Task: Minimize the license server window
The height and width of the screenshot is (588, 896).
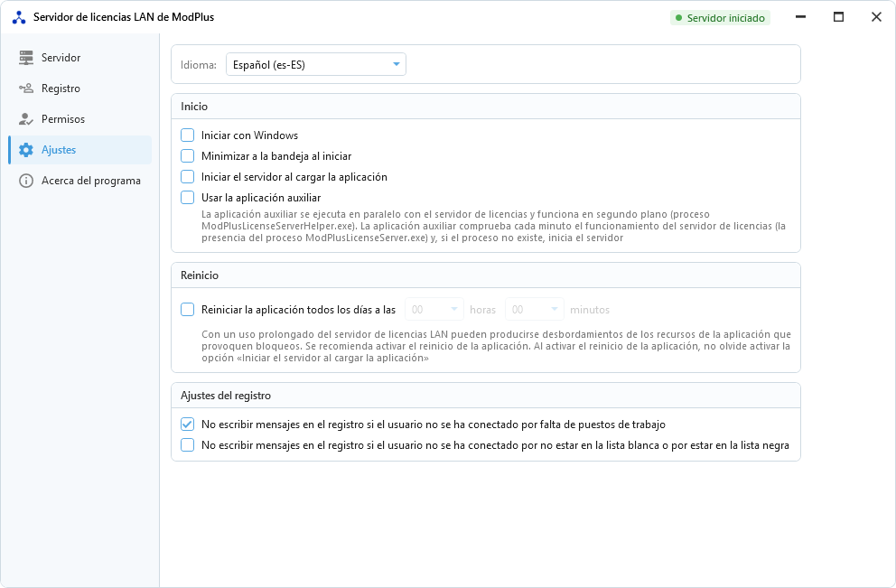Action: tap(800, 17)
